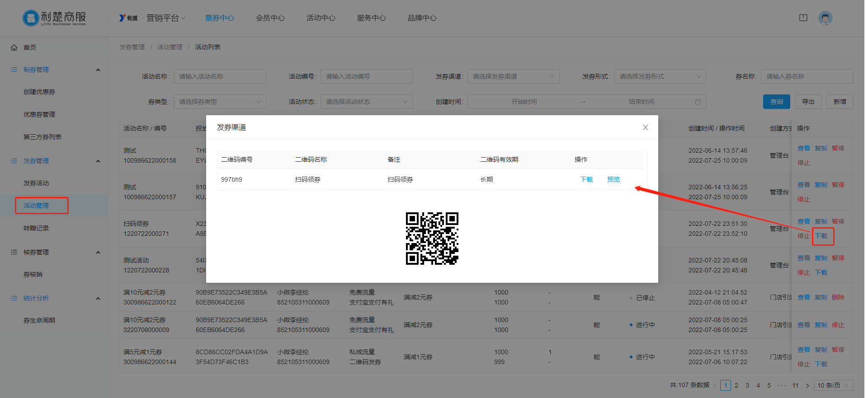Open the 活动状态 select dropdown
868x398 pixels.
coord(367,102)
